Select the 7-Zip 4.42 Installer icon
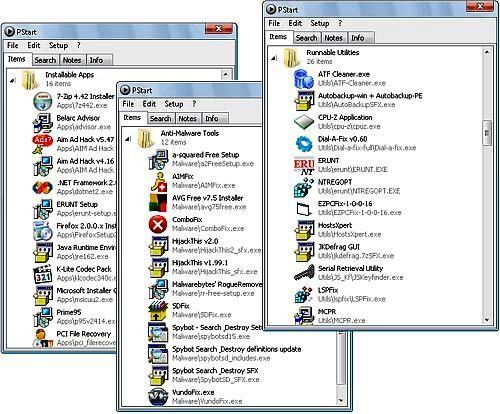500x414 pixels. tap(43, 101)
